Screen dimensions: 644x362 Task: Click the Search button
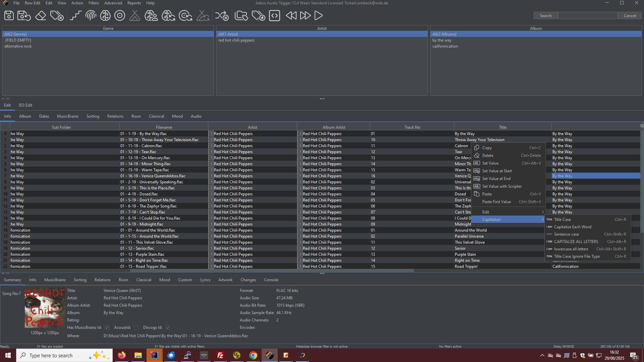pyautogui.click(x=546, y=16)
